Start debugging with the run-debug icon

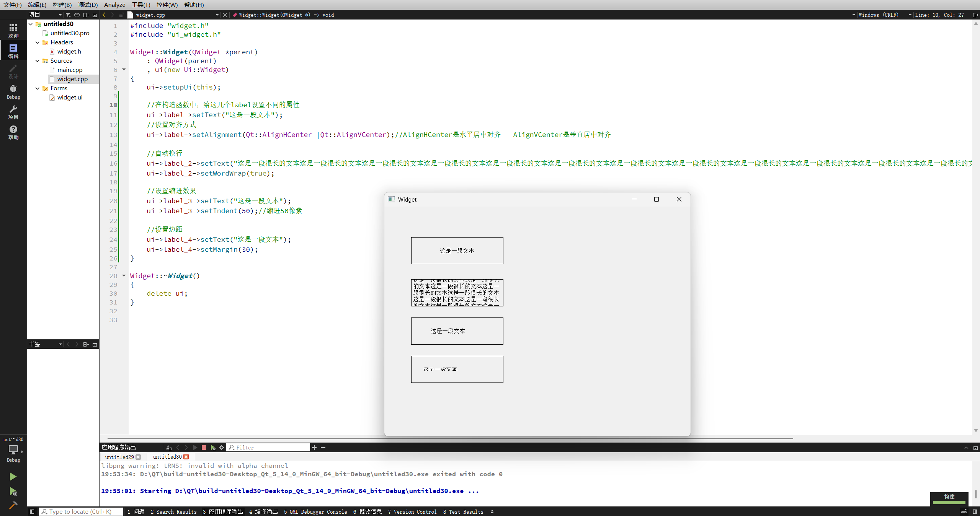pyautogui.click(x=13, y=491)
